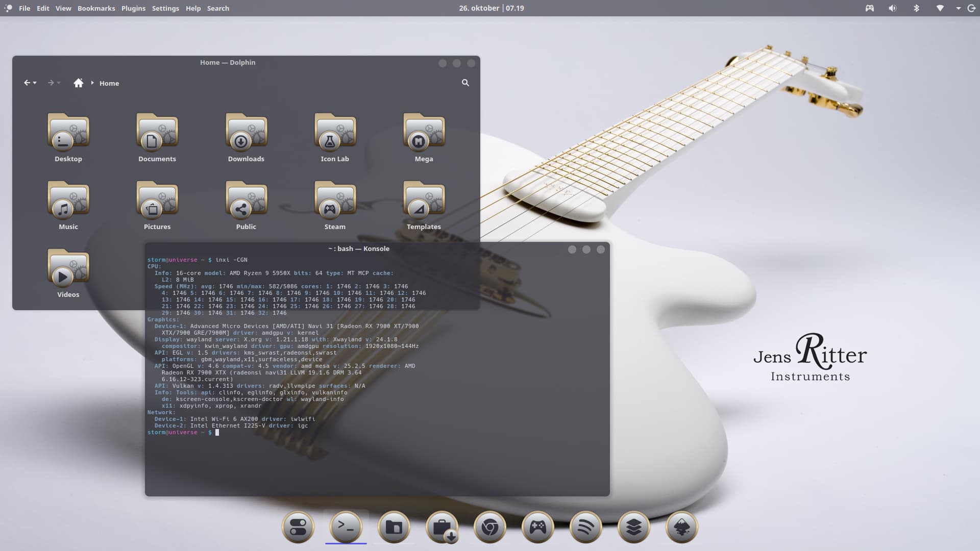
Task: Toggle the volume icon in the top panel
Action: pyautogui.click(x=892, y=8)
